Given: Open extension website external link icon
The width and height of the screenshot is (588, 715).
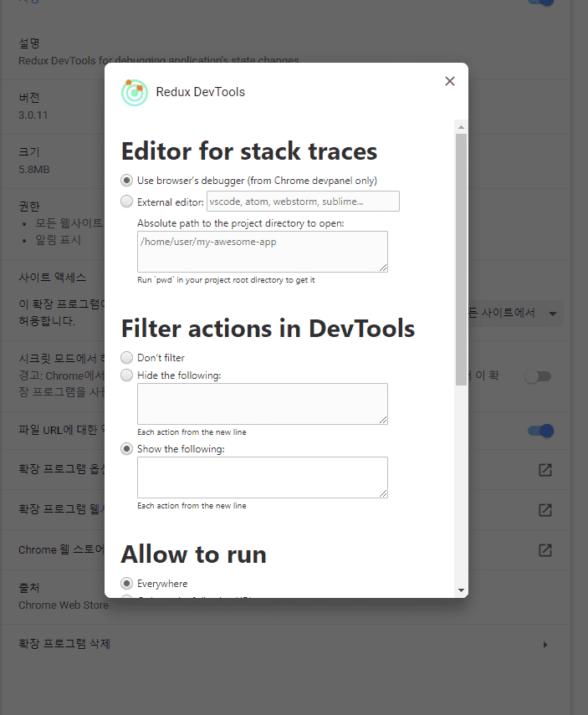Looking at the screenshot, I should tap(545, 510).
